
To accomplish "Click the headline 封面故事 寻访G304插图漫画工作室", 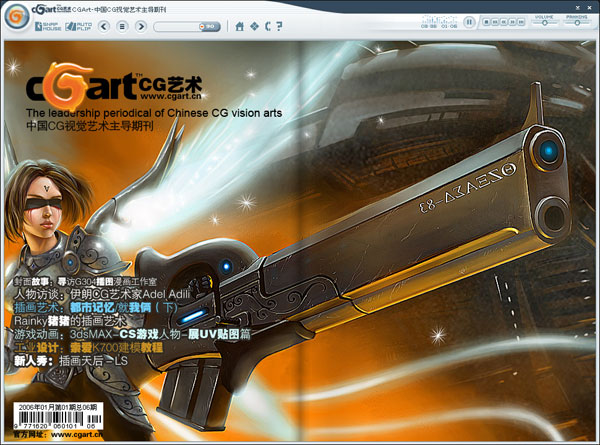I will coord(85,282).
